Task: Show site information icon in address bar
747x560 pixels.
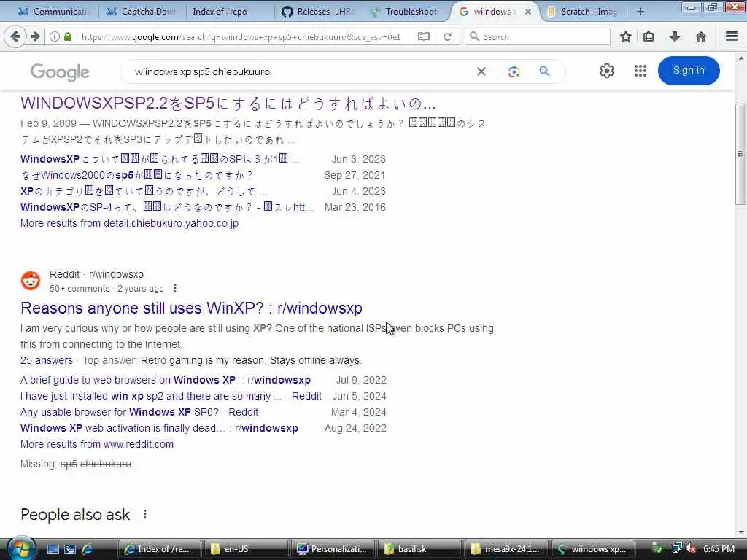Action: pos(54,36)
